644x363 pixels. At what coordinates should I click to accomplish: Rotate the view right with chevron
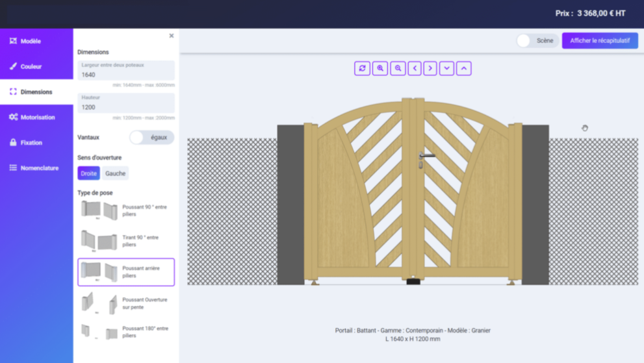[x=430, y=69]
